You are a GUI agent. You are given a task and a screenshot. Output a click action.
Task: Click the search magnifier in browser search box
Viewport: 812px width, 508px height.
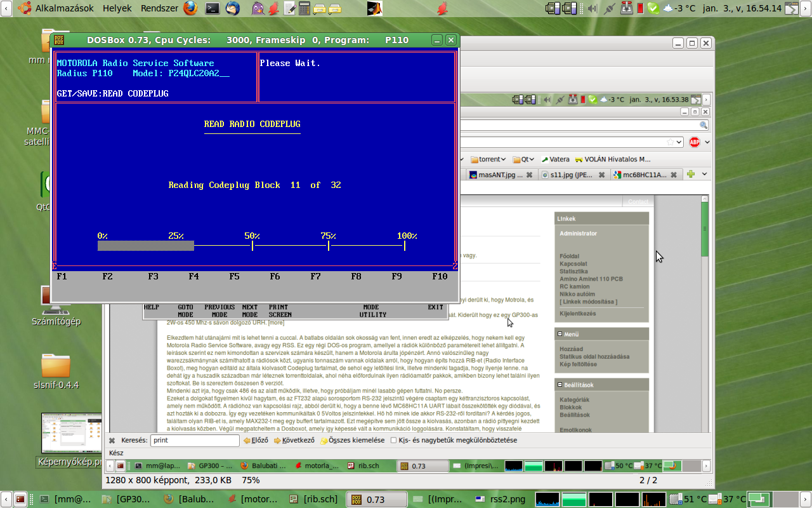[x=703, y=125]
